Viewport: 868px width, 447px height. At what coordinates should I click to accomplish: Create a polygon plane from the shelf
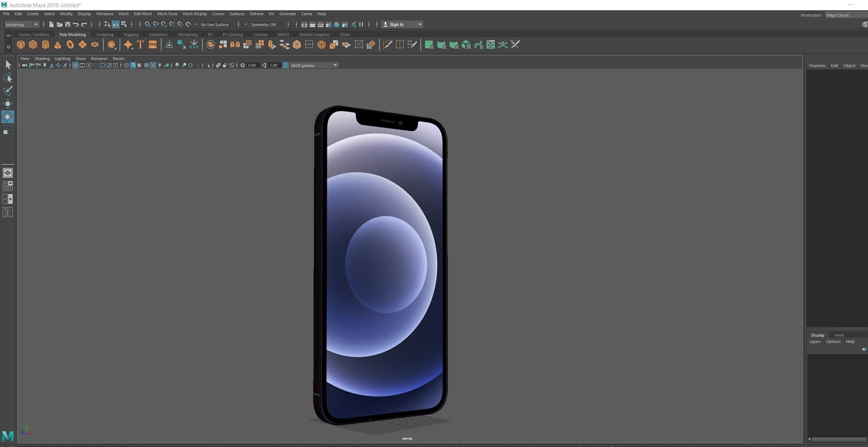coord(83,45)
